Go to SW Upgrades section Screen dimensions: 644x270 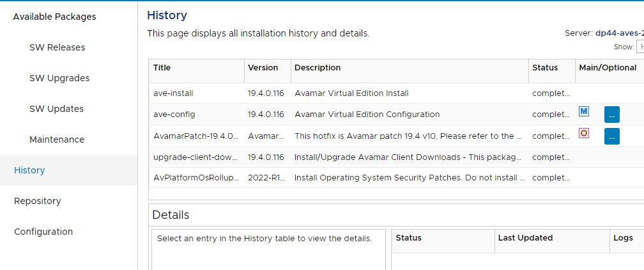pos(59,78)
